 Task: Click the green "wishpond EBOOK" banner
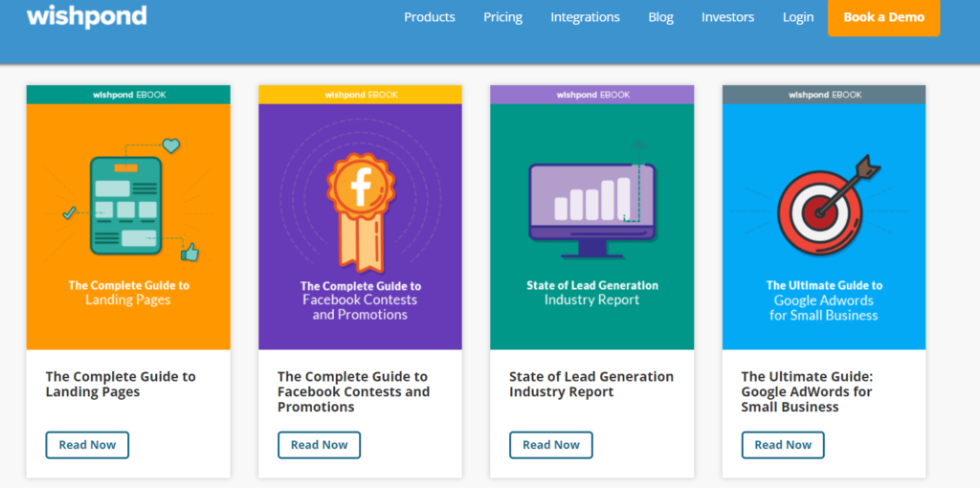click(x=128, y=95)
